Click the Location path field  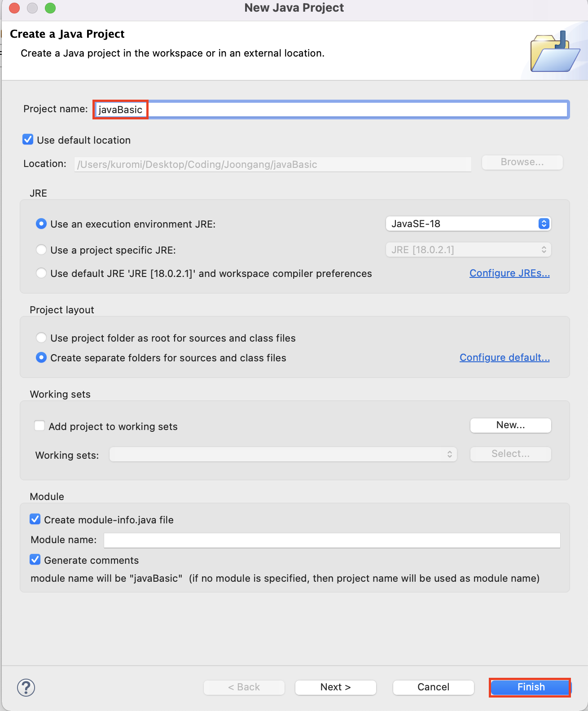pos(273,164)
